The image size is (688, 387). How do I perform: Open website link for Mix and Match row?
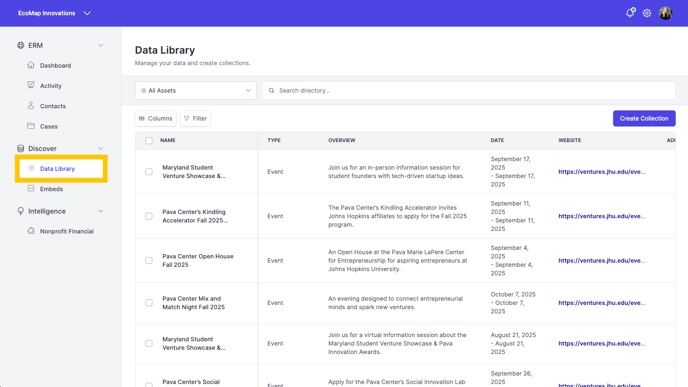pos(602,303)
